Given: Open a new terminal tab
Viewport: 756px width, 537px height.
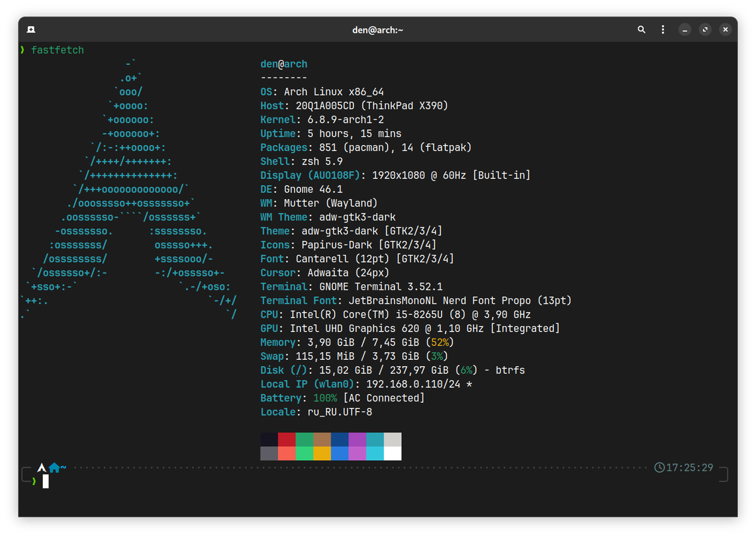Looking at the screenshot, I should [x=31, y=30].
